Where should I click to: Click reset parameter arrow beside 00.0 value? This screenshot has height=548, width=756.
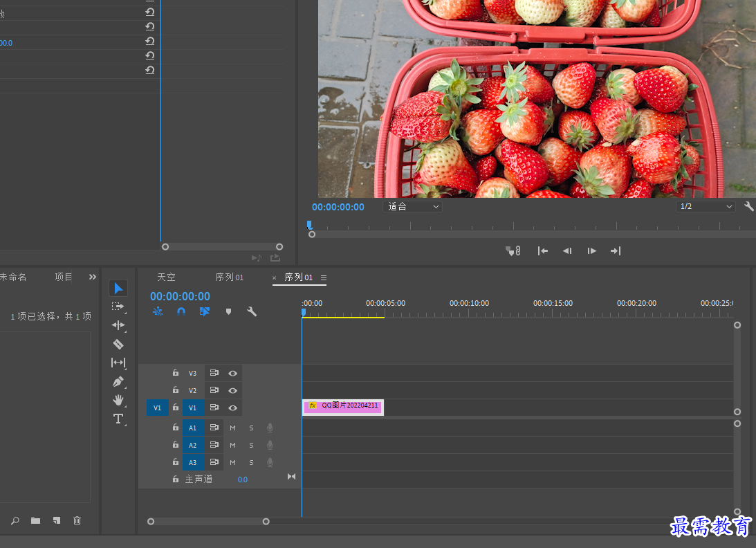(150, 42)
